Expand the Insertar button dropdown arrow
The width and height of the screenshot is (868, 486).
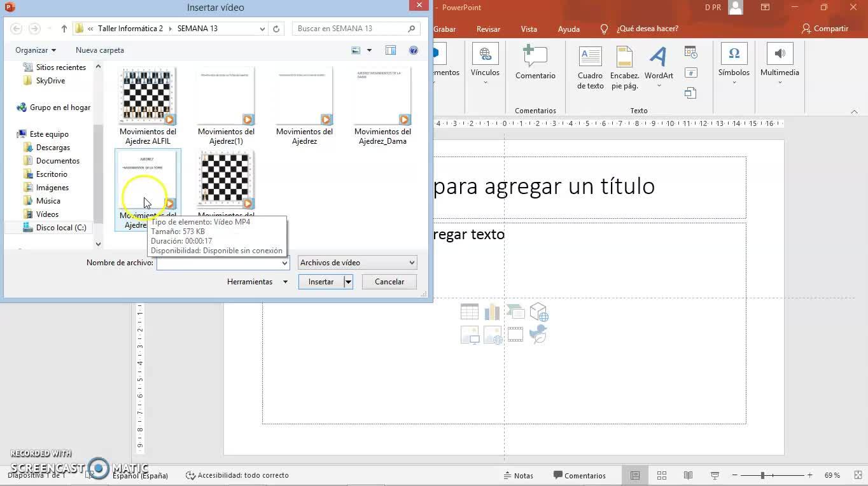click(348, 282)
